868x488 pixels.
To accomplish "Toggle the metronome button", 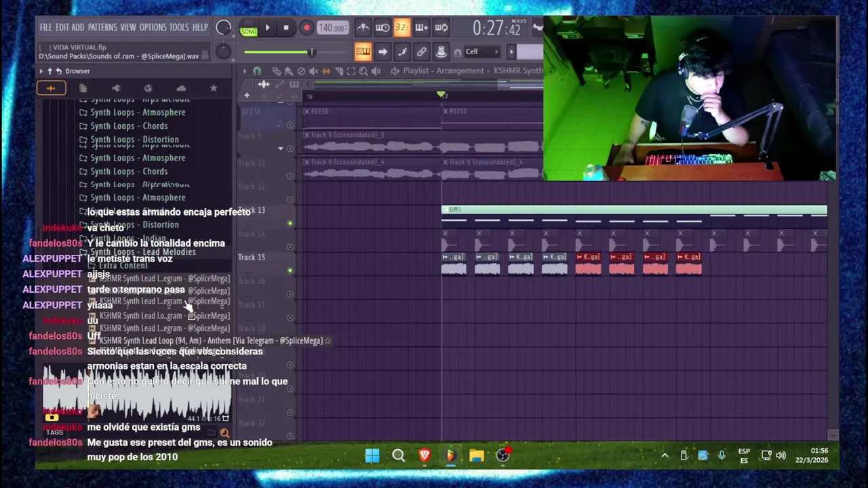I will 363,28.
